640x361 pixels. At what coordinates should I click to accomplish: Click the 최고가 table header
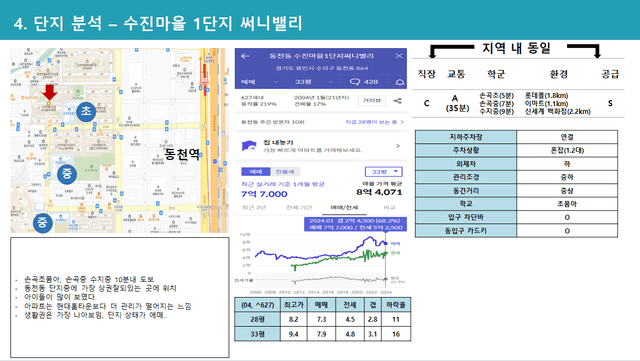pyautogui.click(x=293, y=305)
